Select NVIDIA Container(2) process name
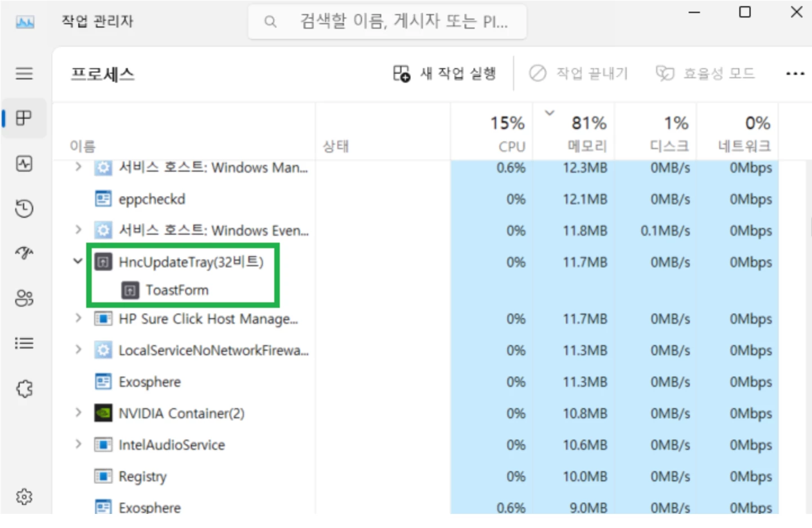The image size is (812, 528). [181, 413]
